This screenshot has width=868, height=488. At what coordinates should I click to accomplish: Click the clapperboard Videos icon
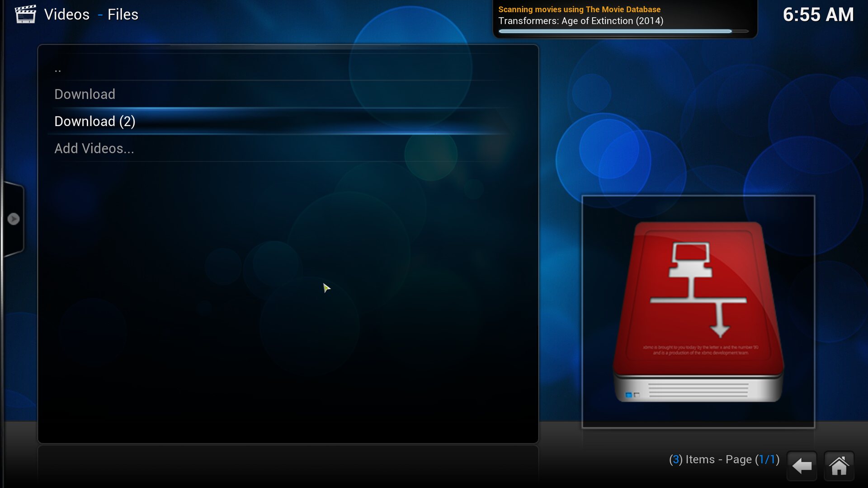[25, 14]
